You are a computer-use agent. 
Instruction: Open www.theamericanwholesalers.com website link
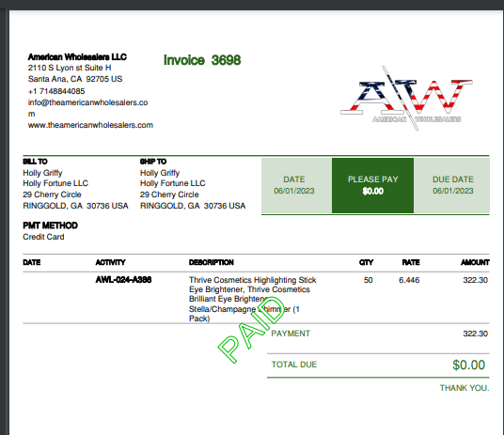(x=90, y=125)
